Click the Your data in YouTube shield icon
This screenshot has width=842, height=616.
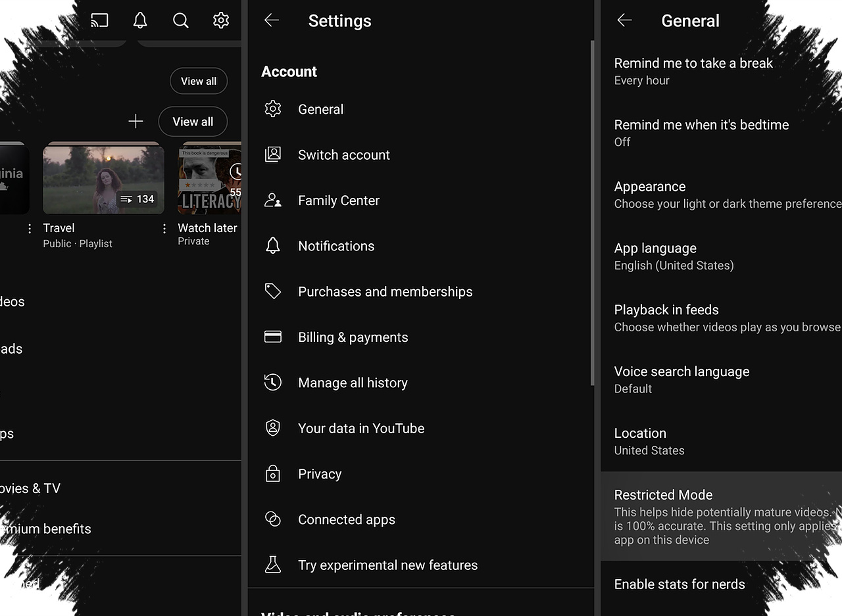pyautogui.click(x=273, y=428)
